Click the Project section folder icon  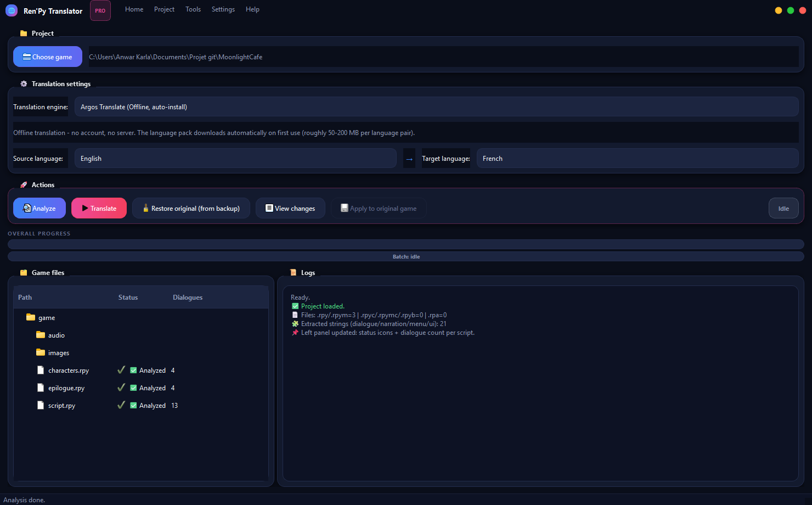(x=24, y=33)
